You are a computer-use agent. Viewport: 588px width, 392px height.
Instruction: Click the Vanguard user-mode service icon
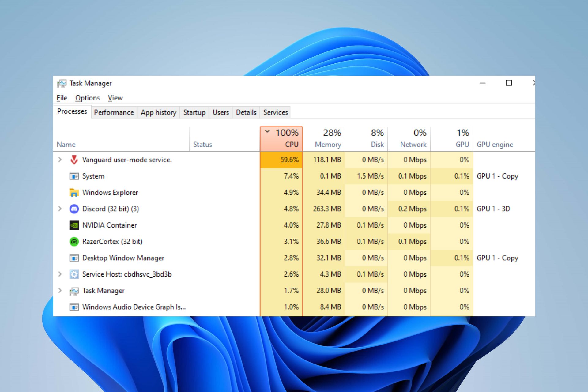pos(73,160)
